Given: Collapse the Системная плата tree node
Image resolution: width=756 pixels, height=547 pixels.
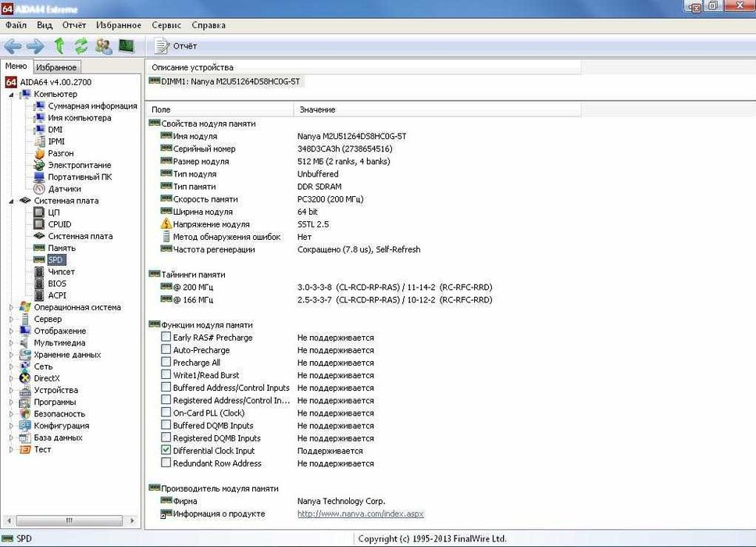Looking at the screenshot, I should [11, 201].
